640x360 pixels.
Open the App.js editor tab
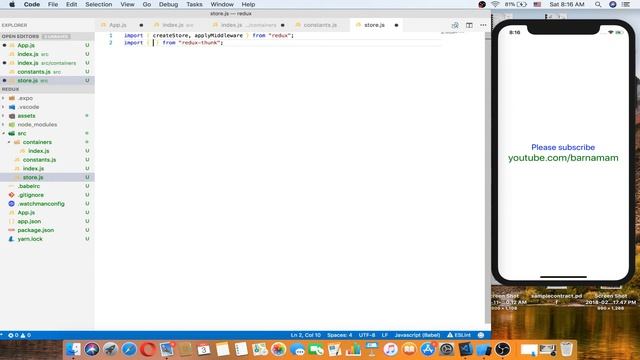118,25
